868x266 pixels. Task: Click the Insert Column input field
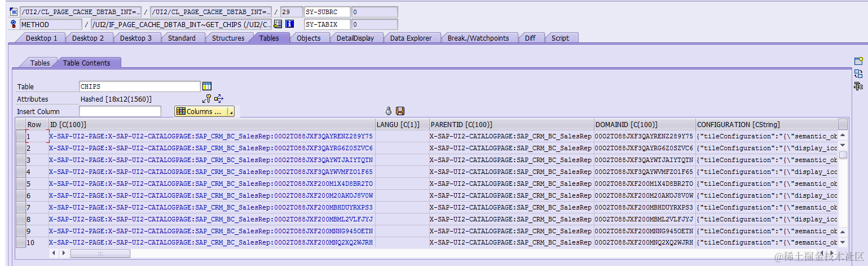[x=120, y=111]
